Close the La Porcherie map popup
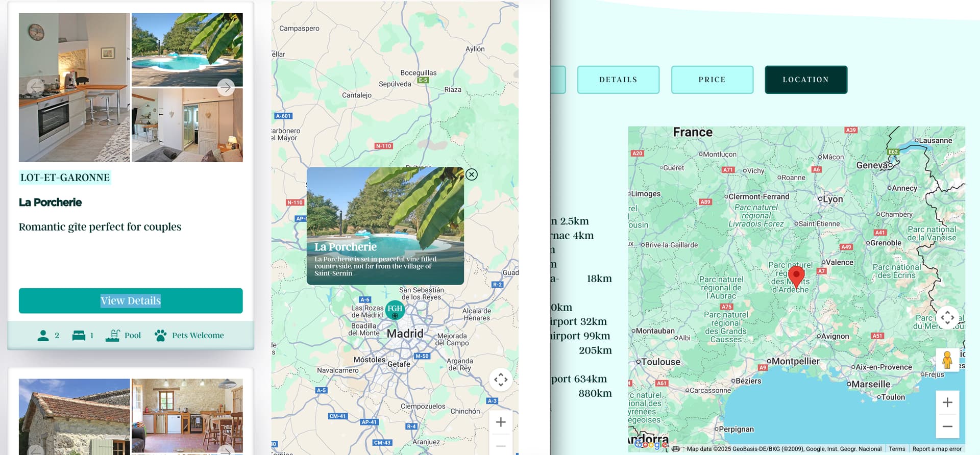 (472, 174)
